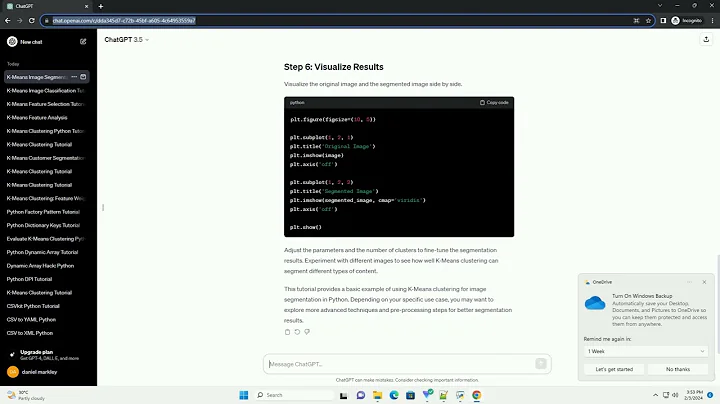Screen dimensions: 720x404
Task: Archive the K-Means Image Segmentation chat
Action: [x=83, y=77]
